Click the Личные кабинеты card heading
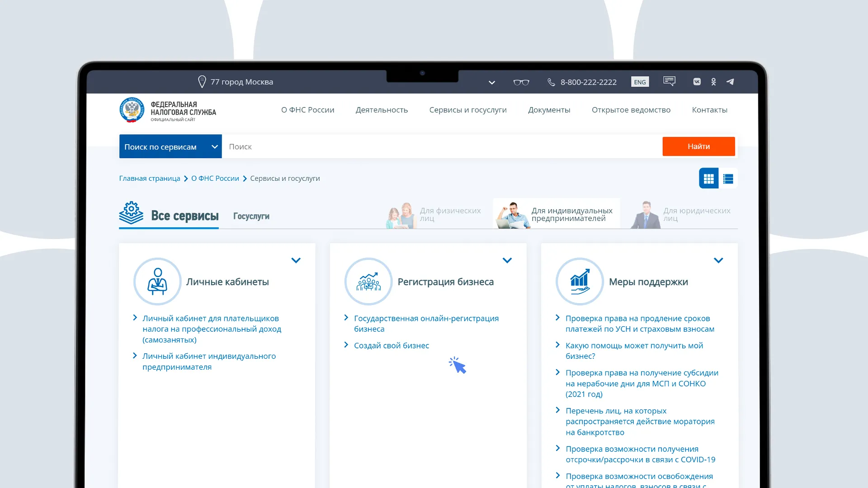The width and height of the screenshot is (868, 488). [227, 282]
